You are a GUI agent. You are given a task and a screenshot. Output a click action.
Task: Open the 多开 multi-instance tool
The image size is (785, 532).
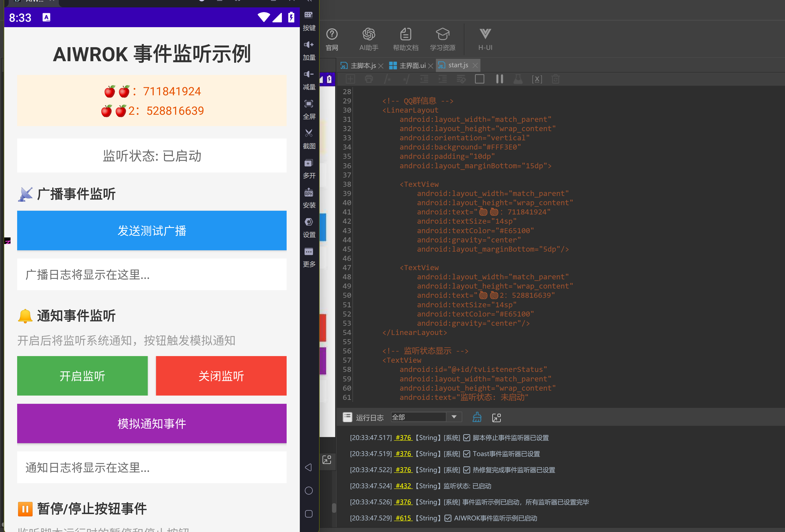click(x=309, y=169)
